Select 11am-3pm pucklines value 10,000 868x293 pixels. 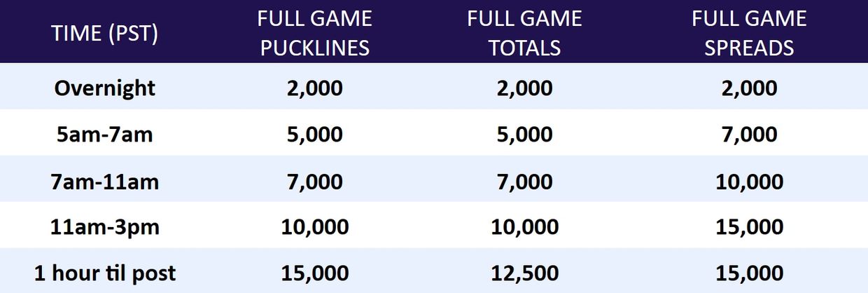314,227
